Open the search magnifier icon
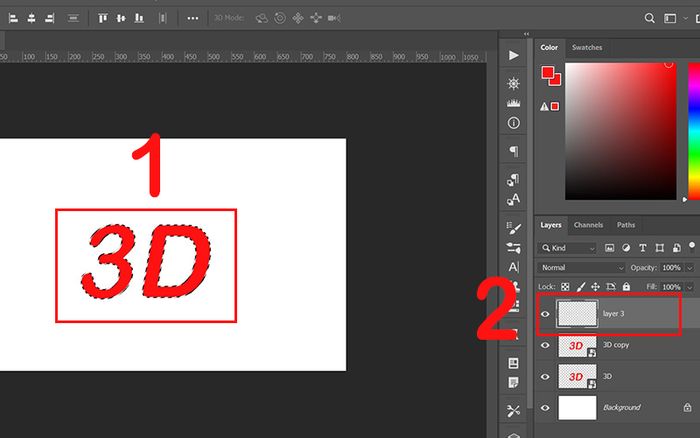Viewport: 700px width, 438px height. (x=650, y=18)
